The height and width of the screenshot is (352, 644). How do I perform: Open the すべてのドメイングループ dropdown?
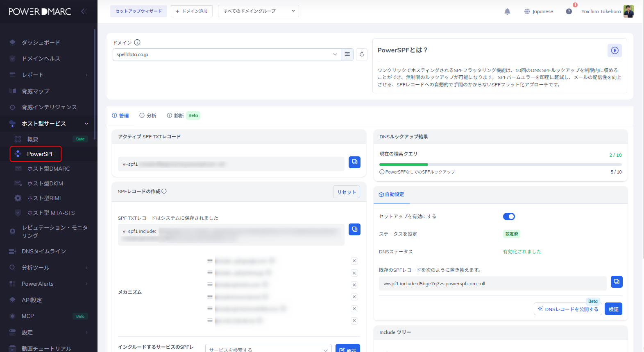(x=259, y=11)
